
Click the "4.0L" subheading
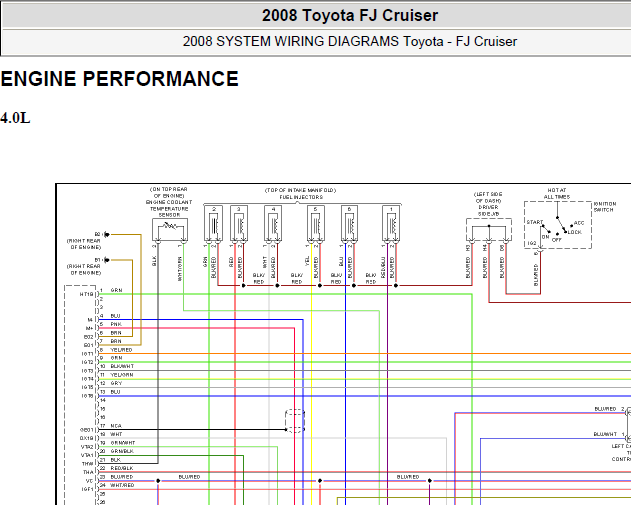click(x=15, y=118)
